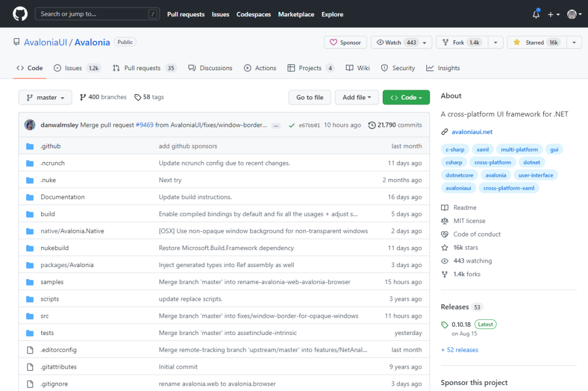The width and height of the screenshot is (588, 391).
Task: Click the GitHub logo icon
Action: 20,13
